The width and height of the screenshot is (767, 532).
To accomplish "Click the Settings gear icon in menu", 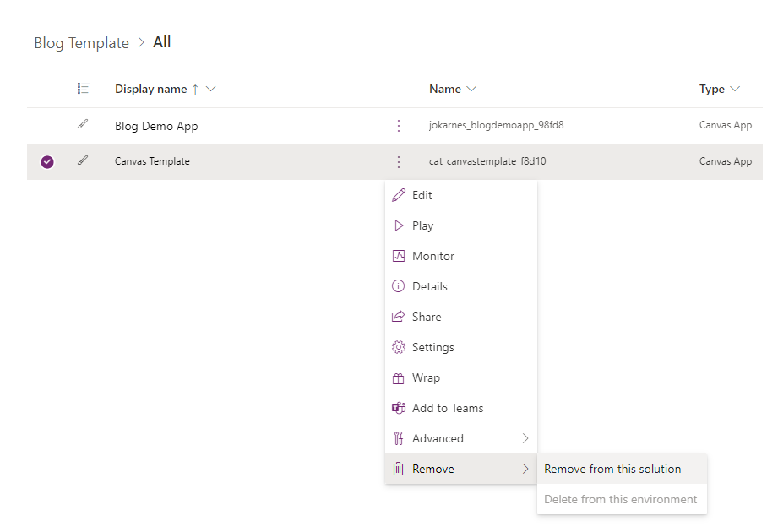I will pos(399,347).
